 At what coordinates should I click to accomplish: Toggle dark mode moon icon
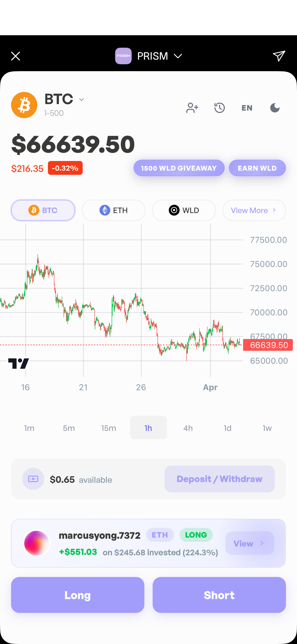[x=275, y=108]
